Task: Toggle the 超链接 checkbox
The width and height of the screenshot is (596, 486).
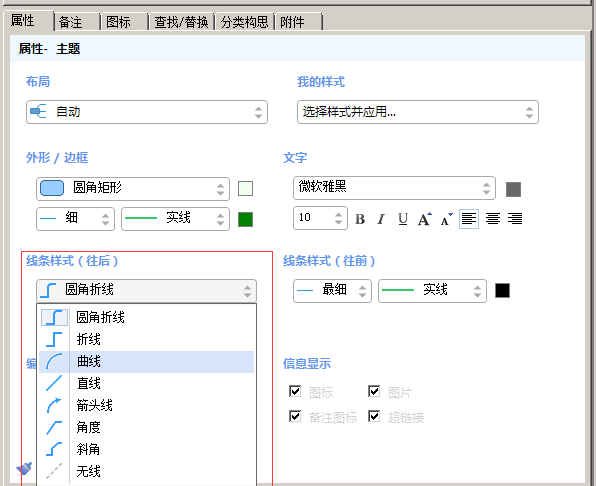Action: click(x=374, y=416)
